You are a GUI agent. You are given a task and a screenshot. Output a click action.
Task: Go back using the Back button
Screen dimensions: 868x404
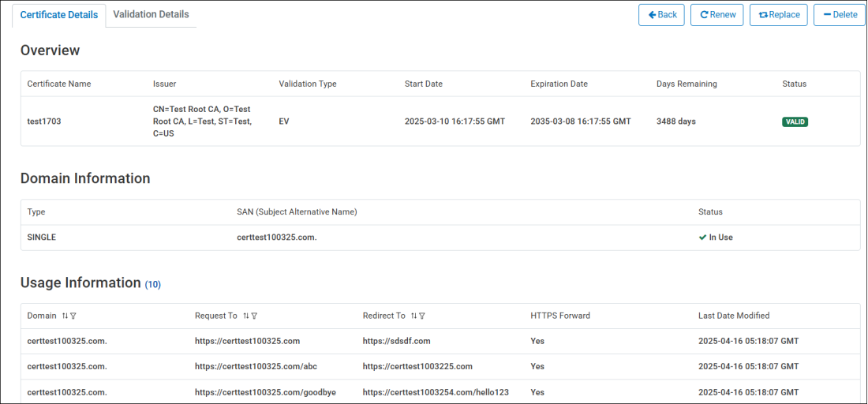click(x=661, y=15)
